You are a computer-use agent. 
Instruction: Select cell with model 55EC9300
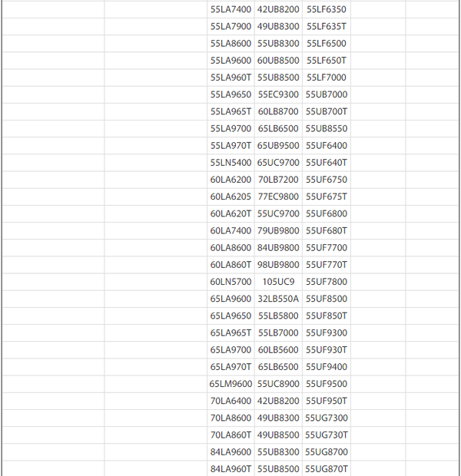[x=278, y=94]
